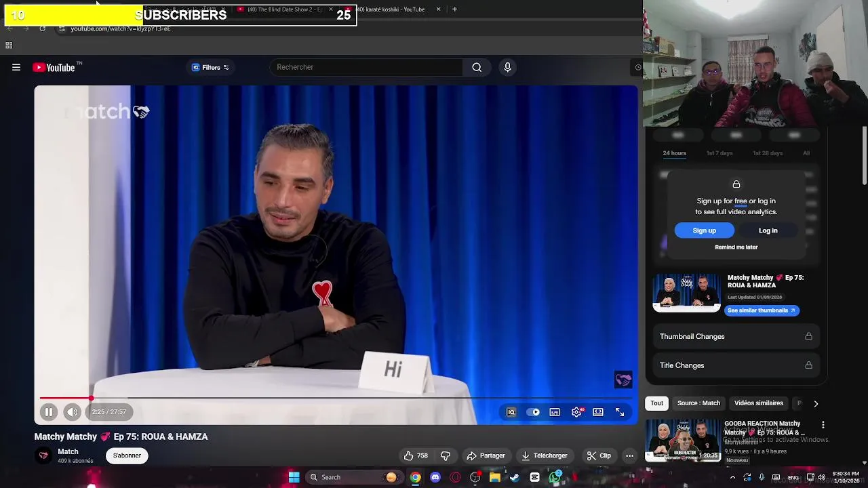Open the YouTube hamburger guide menu
Image resolution: width=868 pixels, height=488 pixels.
(x=16, y=67)
